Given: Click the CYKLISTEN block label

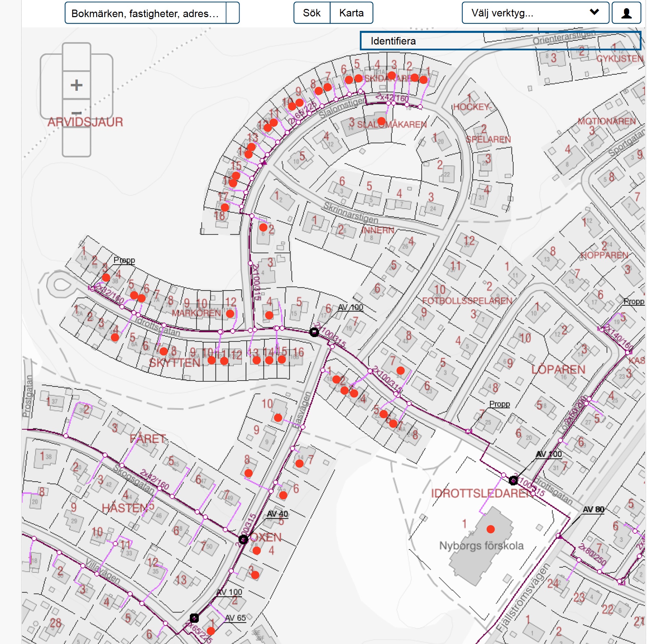Looking at the screenshot, I should 620,59.
